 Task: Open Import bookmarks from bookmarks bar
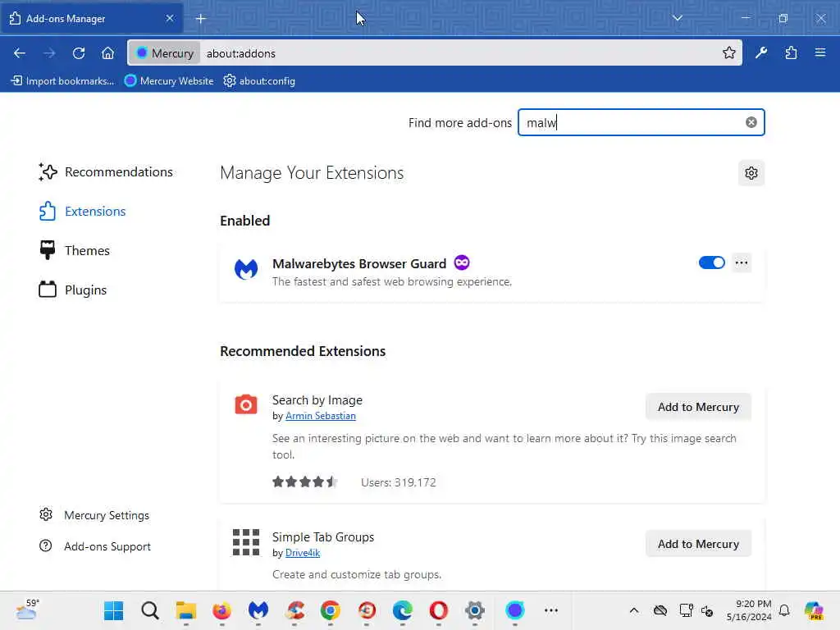[62, 81]
